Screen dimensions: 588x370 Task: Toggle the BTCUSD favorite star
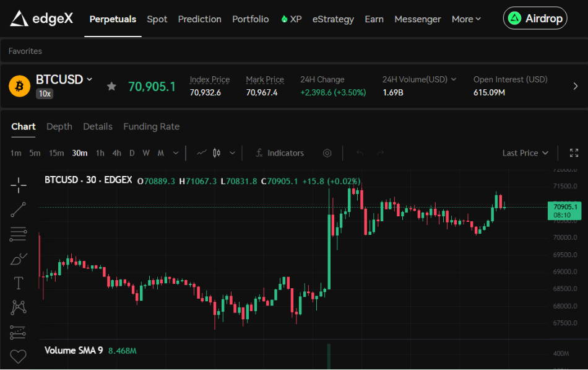[111, 86]
